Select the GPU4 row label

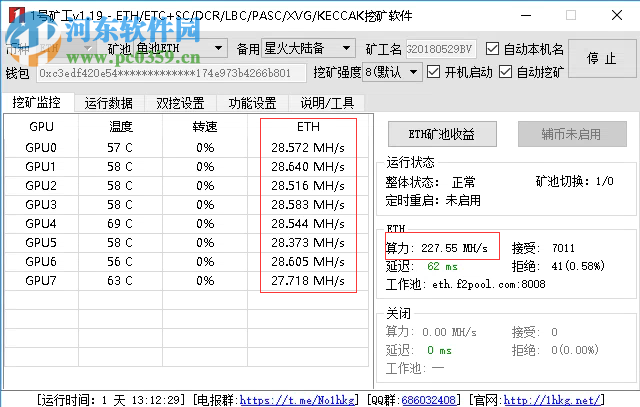(x=41, y=224)
